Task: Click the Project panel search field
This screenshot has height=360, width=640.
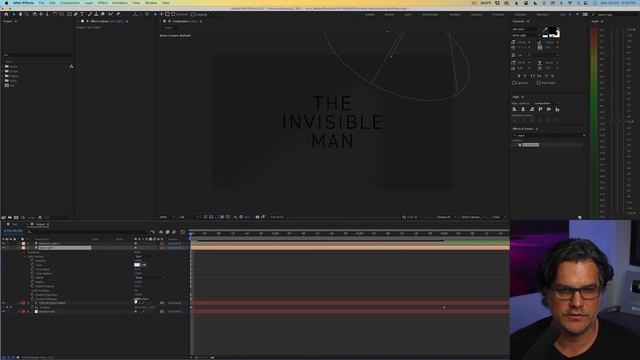Action: click(x=38, y=54)
